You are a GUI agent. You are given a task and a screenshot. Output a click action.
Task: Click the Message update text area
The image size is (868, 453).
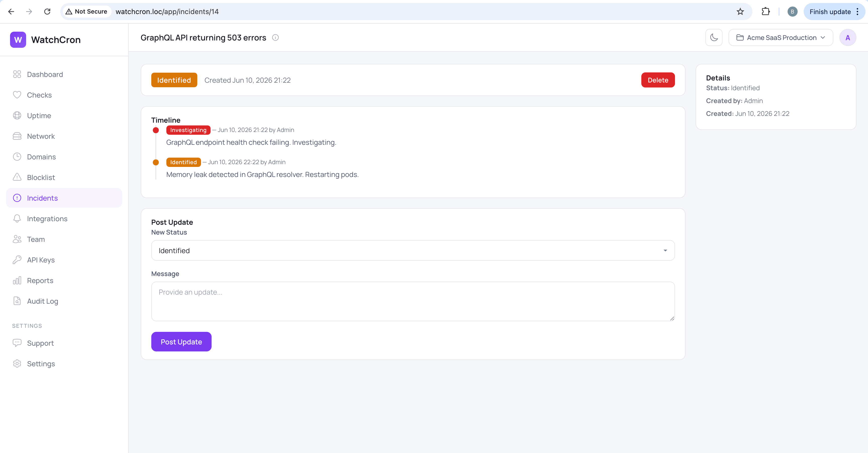coord(413,301)
